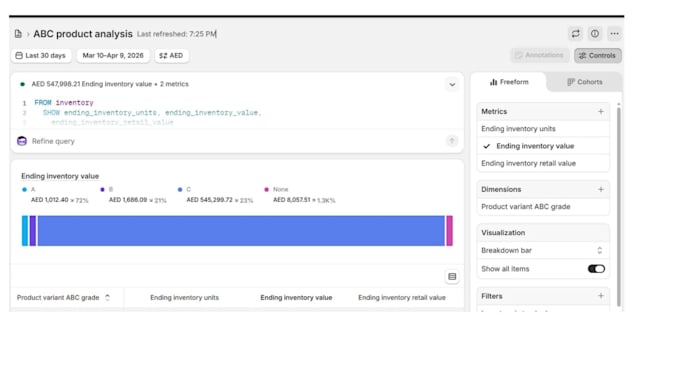Switch to the Cohorts tab
This screenshot has width=680, height=367.
[585, 82]
